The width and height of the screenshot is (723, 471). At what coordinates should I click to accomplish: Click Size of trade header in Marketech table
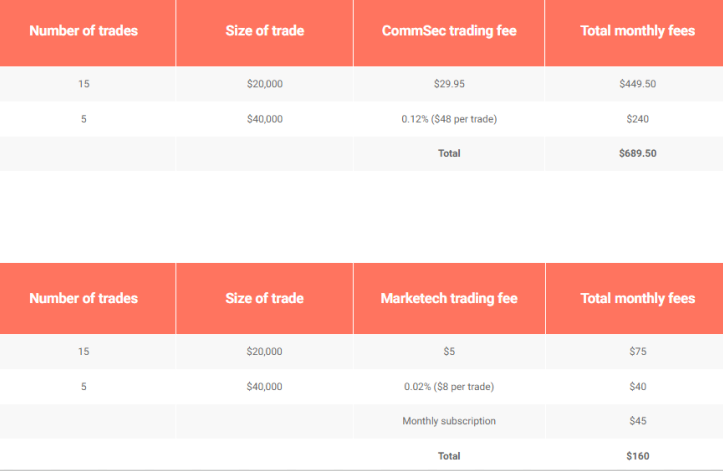[x=265, y=298]
